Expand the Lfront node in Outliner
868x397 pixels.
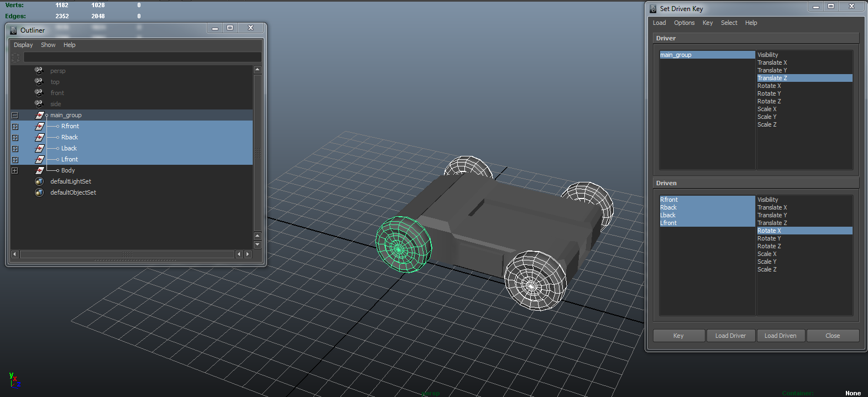[x=15, y=160]
